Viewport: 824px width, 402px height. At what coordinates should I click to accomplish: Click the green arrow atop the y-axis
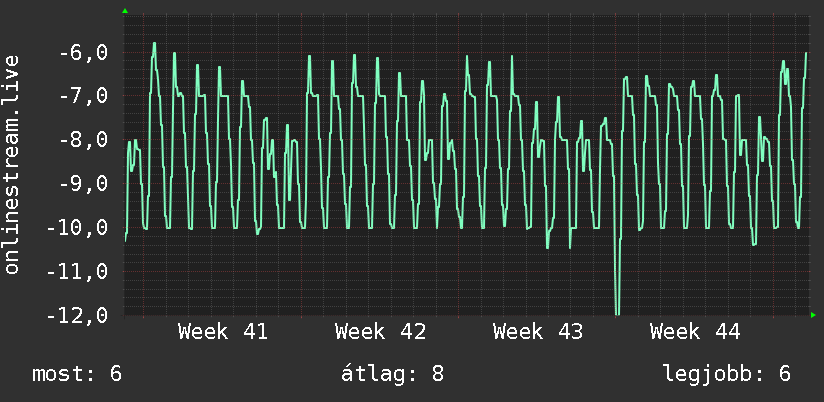coord(125,11)
